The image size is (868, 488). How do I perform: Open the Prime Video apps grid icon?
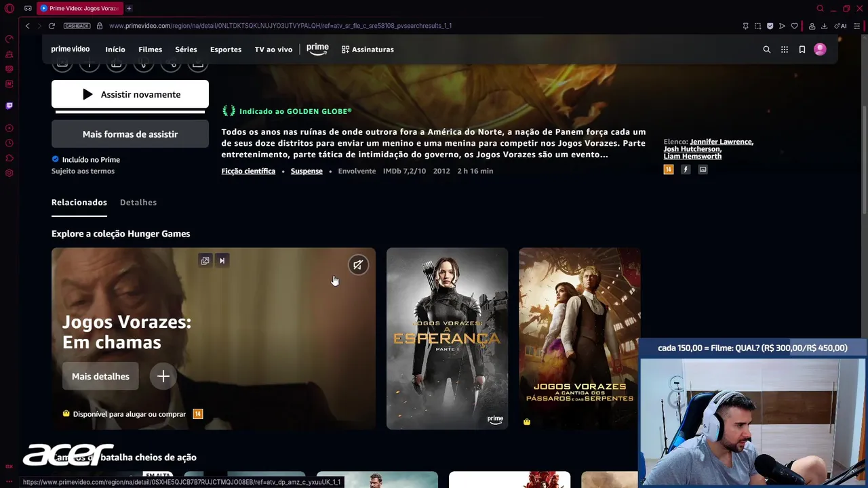coord(785,49)
